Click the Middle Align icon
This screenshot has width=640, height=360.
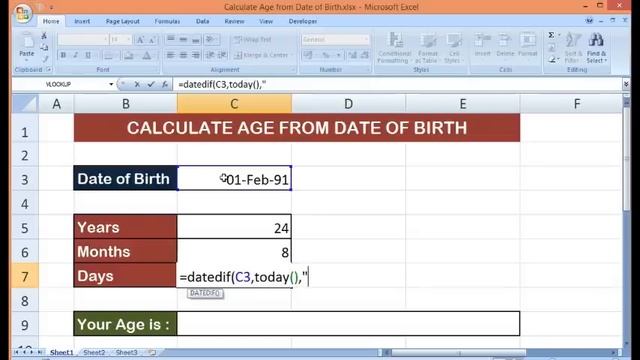(x=183, y=39)
